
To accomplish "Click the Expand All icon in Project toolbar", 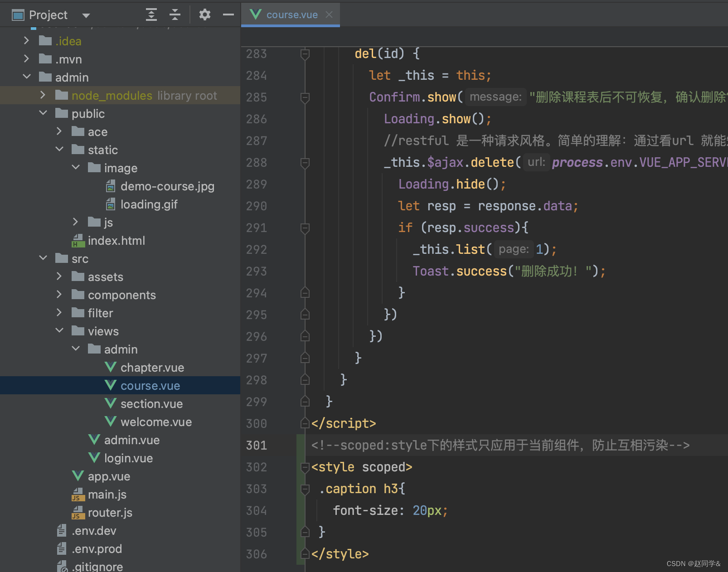I will 151,15.
